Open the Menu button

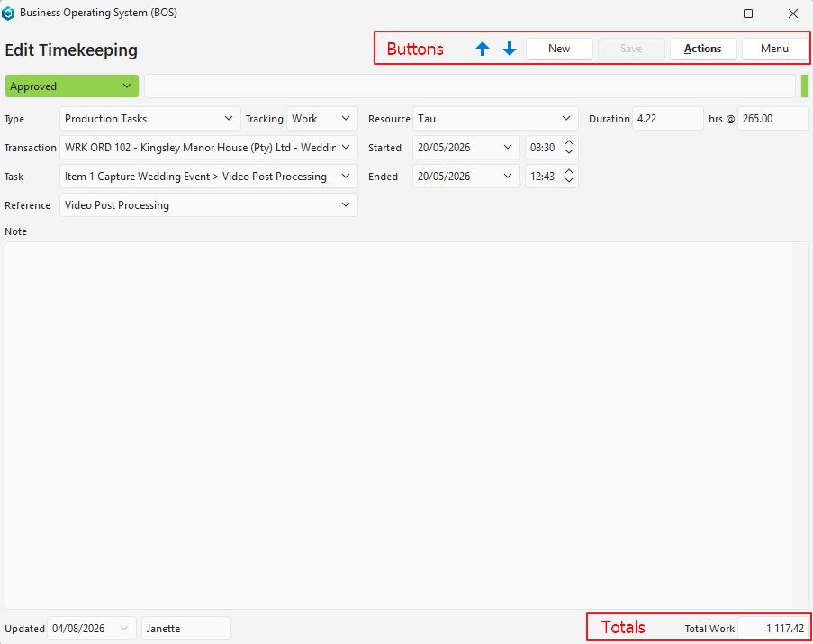774,49
